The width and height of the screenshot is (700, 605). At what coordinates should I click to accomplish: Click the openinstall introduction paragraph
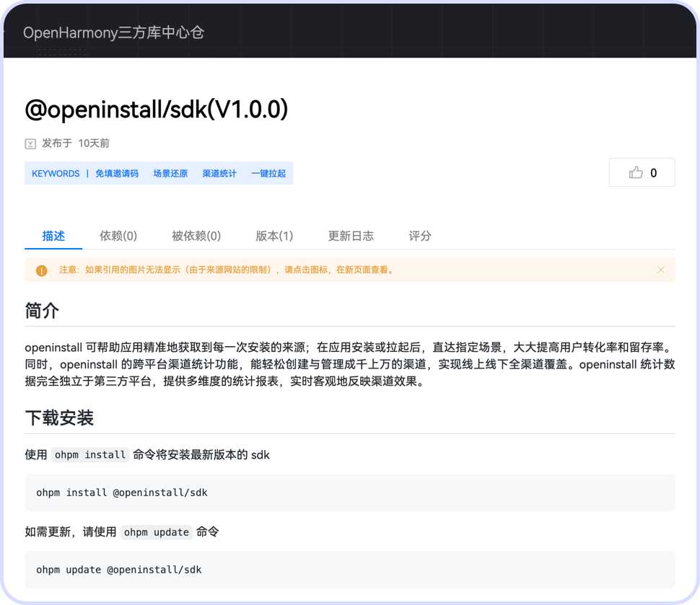[x=350, y=364]
